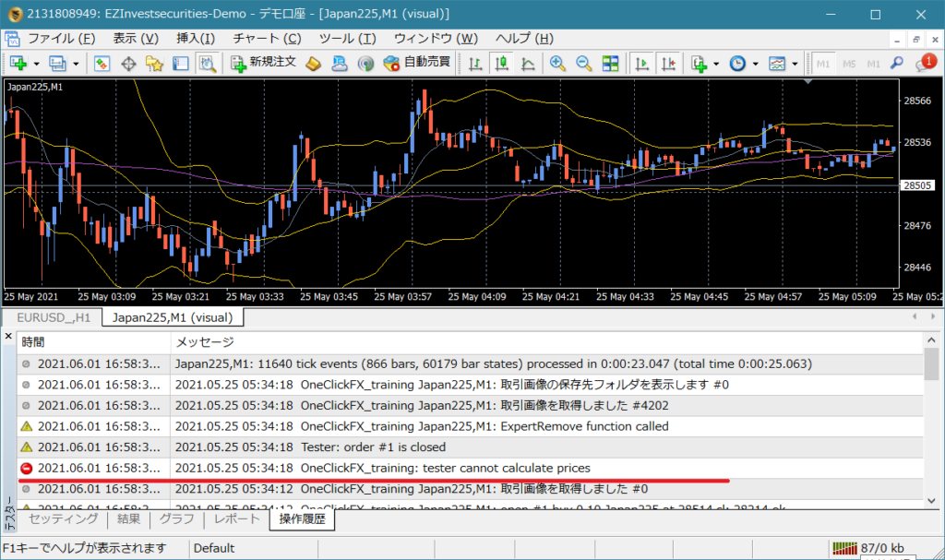The height and width of the screenshot is (560, 945).
Task: Toggle chart auto scroll button
Action: point(640,64)
